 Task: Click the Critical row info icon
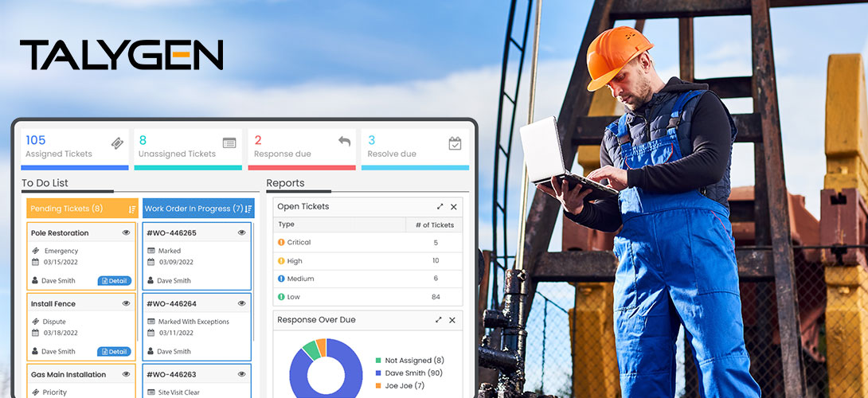pyautogui.click(x=281, y=243)
